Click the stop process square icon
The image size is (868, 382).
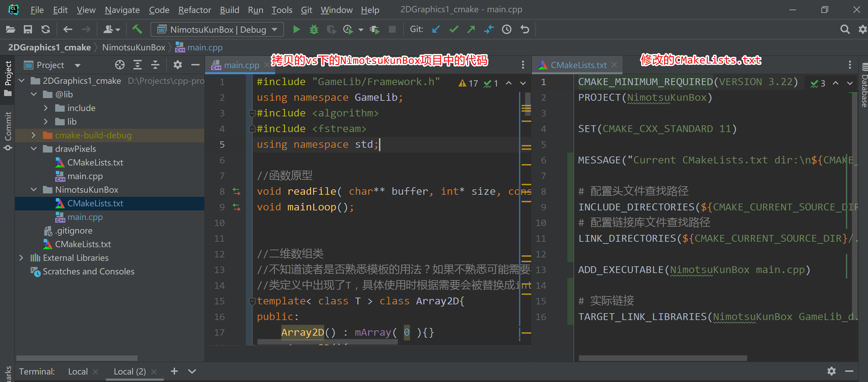[392, 30]
